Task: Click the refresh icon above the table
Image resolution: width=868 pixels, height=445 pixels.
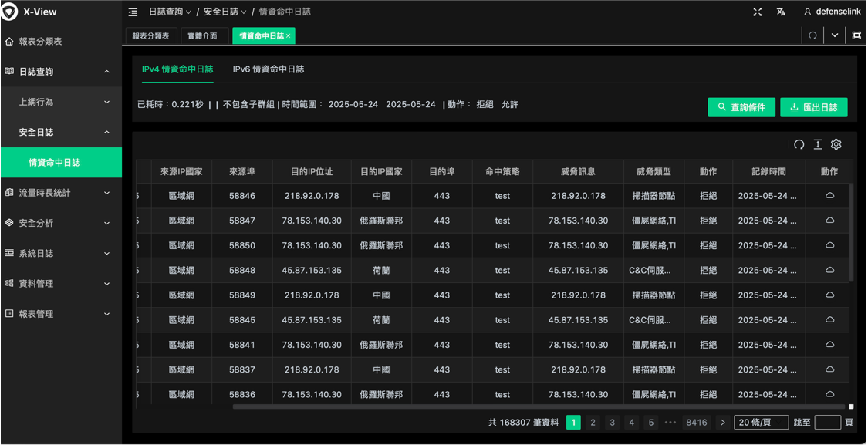Action: point(799,144)
